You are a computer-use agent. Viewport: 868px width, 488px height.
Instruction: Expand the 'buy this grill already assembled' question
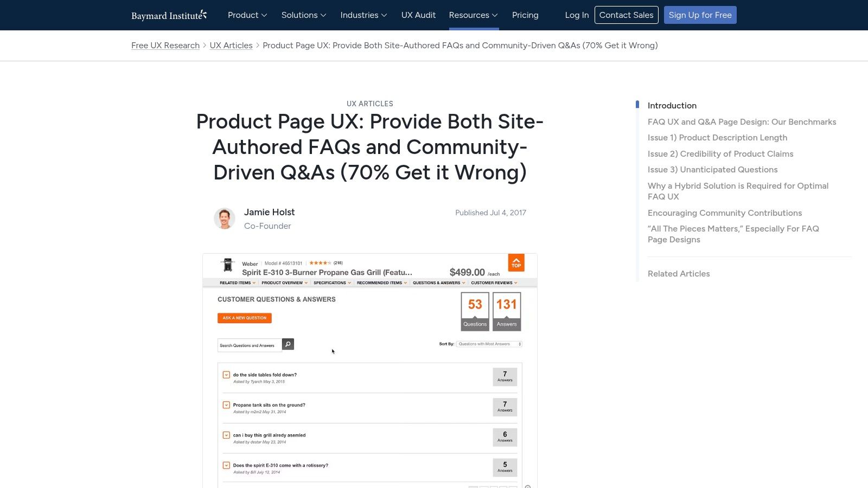[x=226, y=435]
